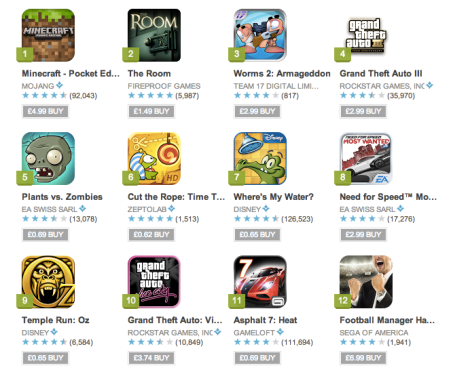Buy Minecraft for £4.99
The height and width of the screenshot is (374, 451).
coord(45,111)
